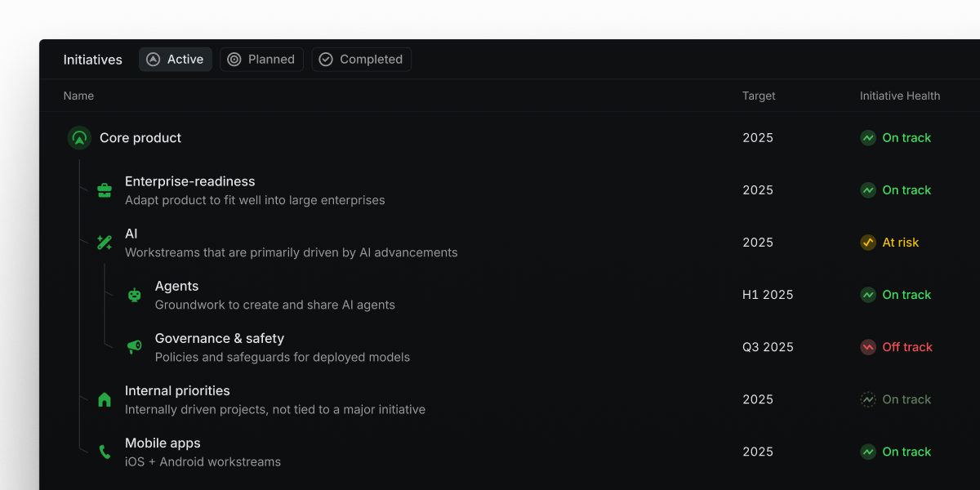Viewport: 980px width, 490px height.
Task: Select the magic wand icon for the AI initiative
Action: [x=105, y=242]
